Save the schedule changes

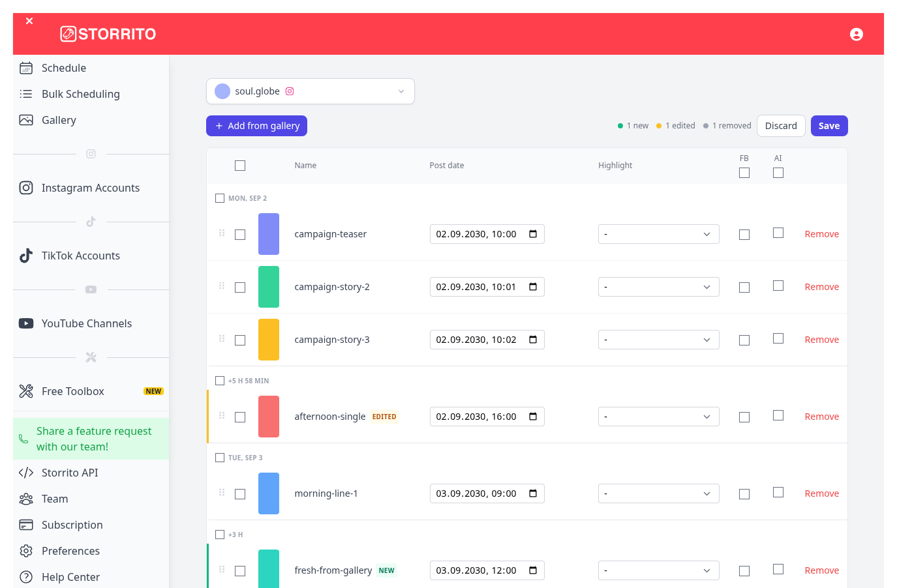point(829,126)
